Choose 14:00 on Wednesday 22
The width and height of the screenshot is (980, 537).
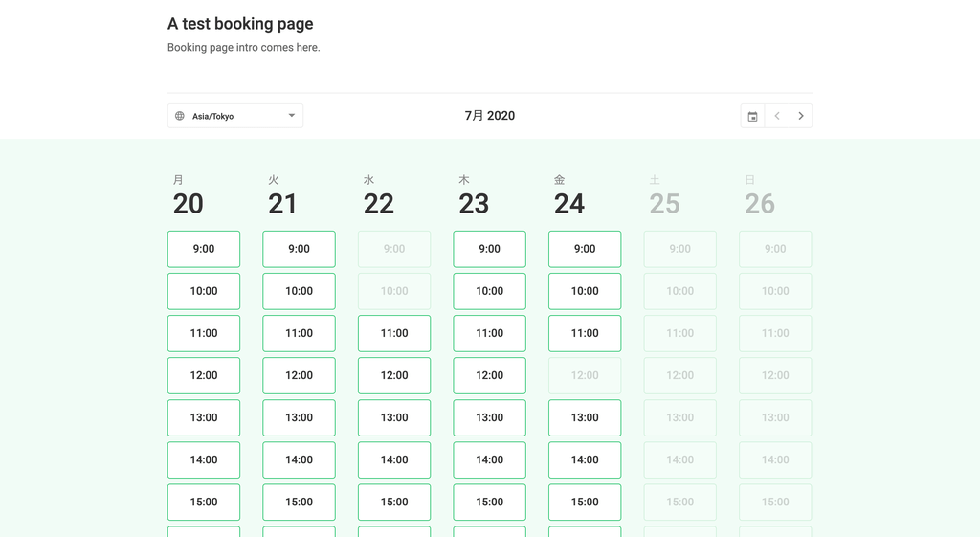click(394, 460)
